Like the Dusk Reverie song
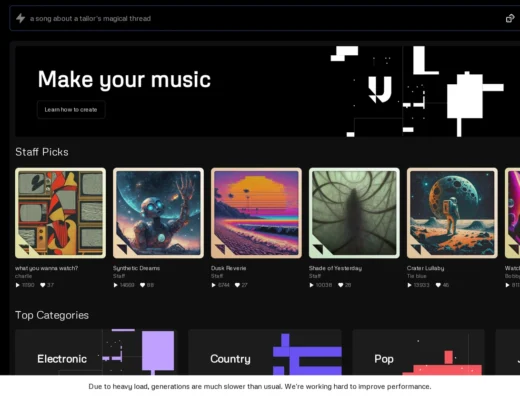Screen dimensions: 520x397 tap(237, 285)
